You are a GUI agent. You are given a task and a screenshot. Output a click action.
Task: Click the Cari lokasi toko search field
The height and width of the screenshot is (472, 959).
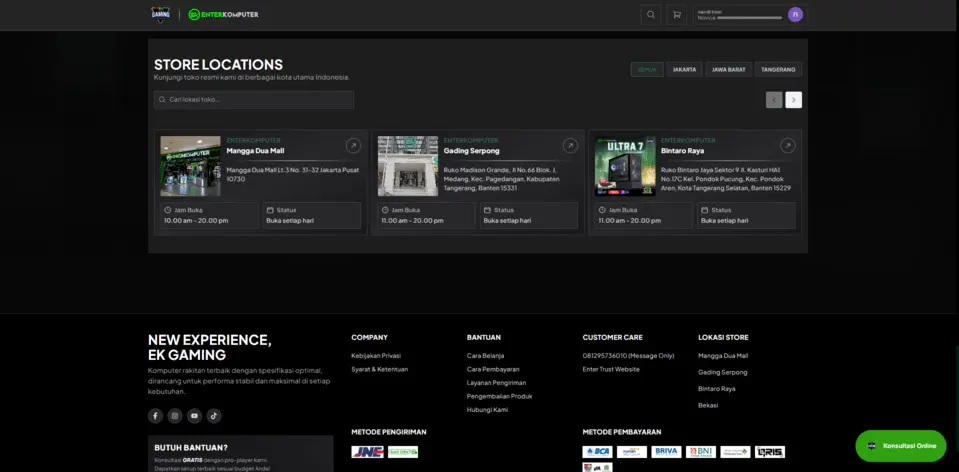(x=254, y=100)
